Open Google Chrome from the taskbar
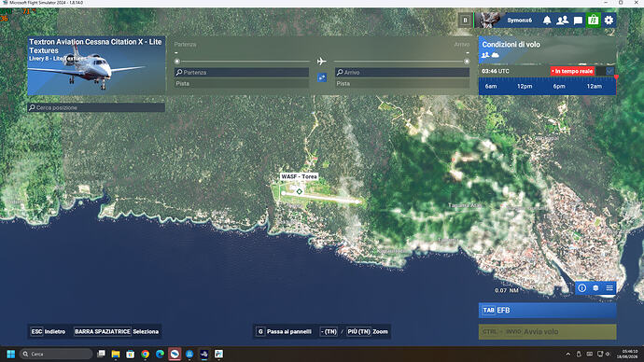 tap(145, 354)
